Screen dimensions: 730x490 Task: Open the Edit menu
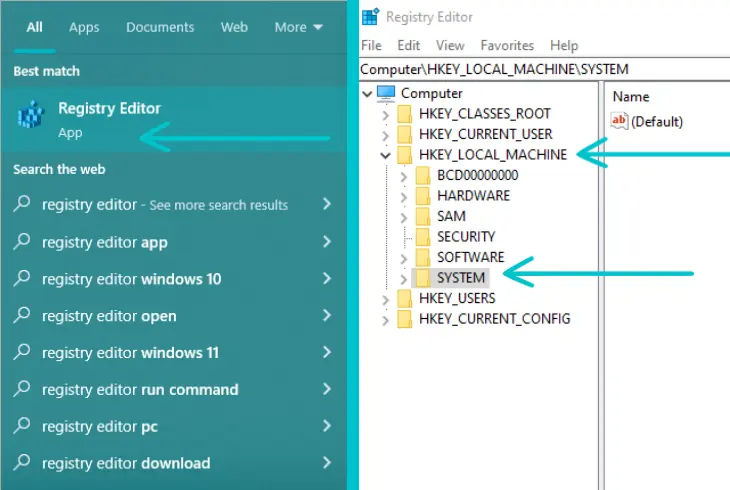coord(408,45)
